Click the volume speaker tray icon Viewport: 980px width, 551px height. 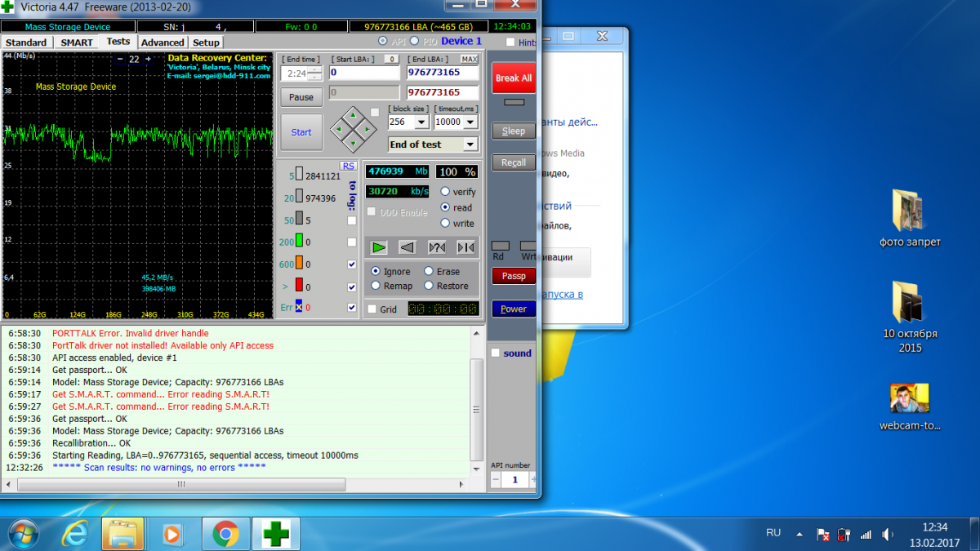888,534
